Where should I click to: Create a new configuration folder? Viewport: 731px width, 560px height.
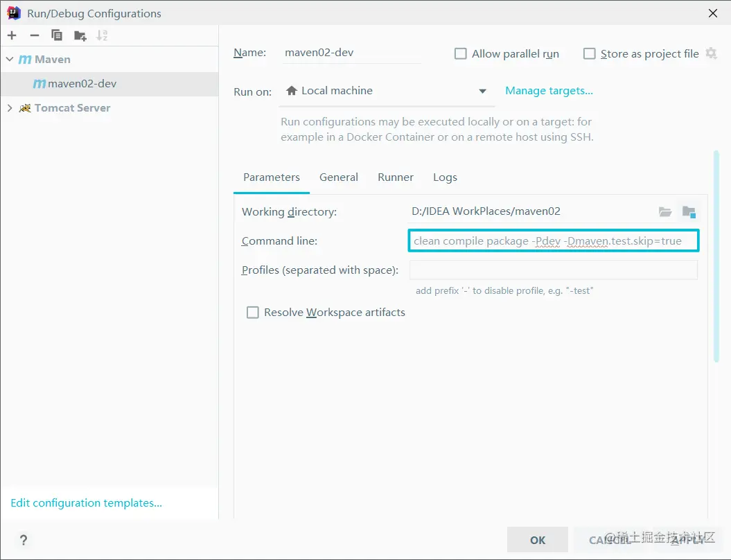tap(80, 35)
